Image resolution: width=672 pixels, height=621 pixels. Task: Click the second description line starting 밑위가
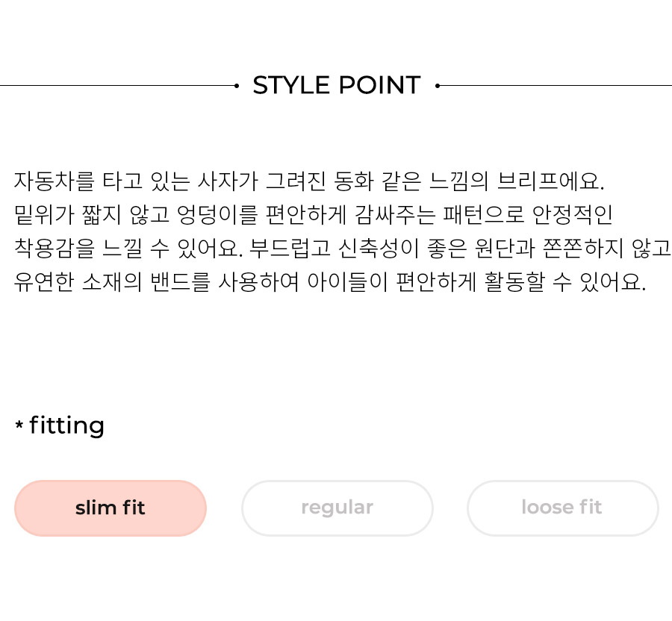[x=314, y=214]
